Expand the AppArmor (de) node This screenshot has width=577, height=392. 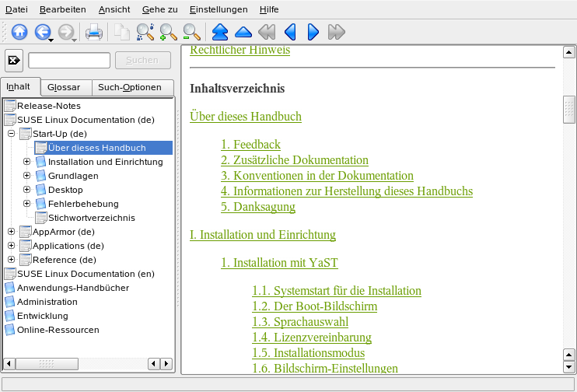click(x=11, y=232)
